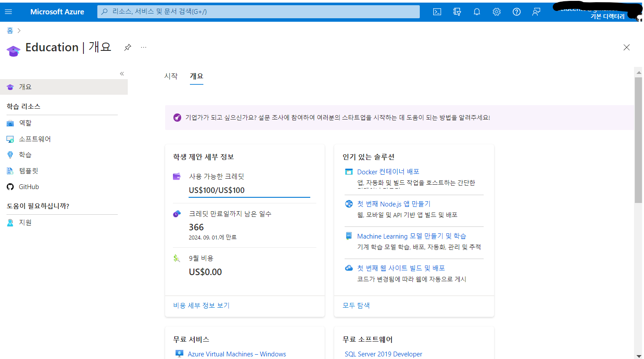The image size is (644, 359).
Task: Open the feedback icon
Action: [x=536, y=12]
